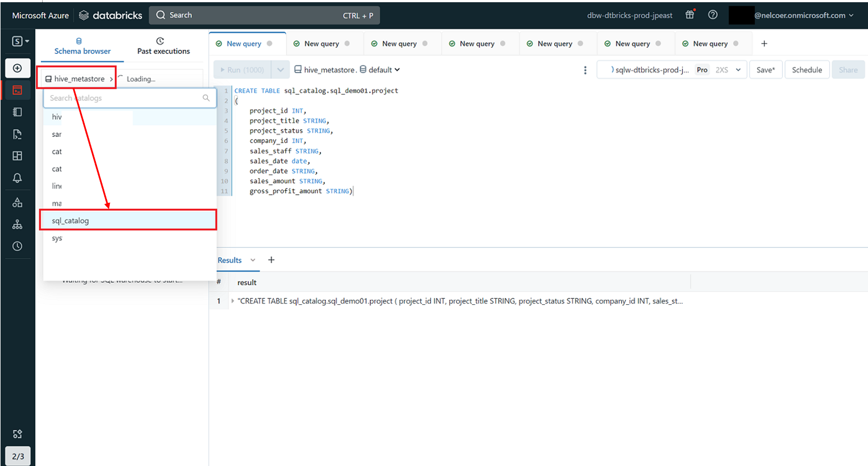Click the New (plus) sidebar icon
The height and width of the screenshot is (466, 868).
pos(18,68)
